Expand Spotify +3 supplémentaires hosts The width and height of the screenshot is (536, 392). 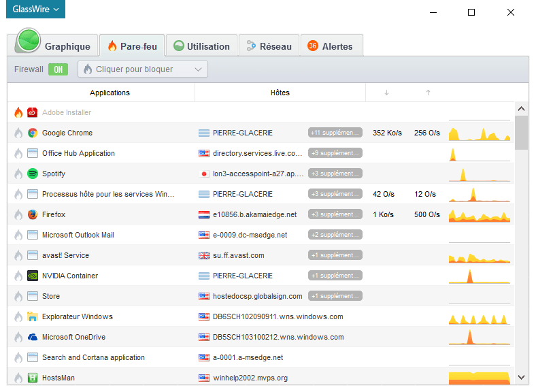click(335, 174)
